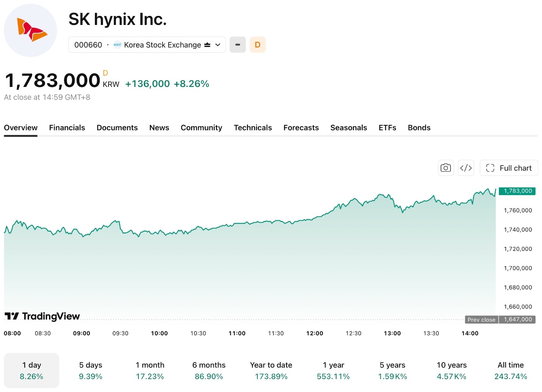The image size is (542, 392).
Task: Open the ETFs tab
Action: click(x=387, y=128)
